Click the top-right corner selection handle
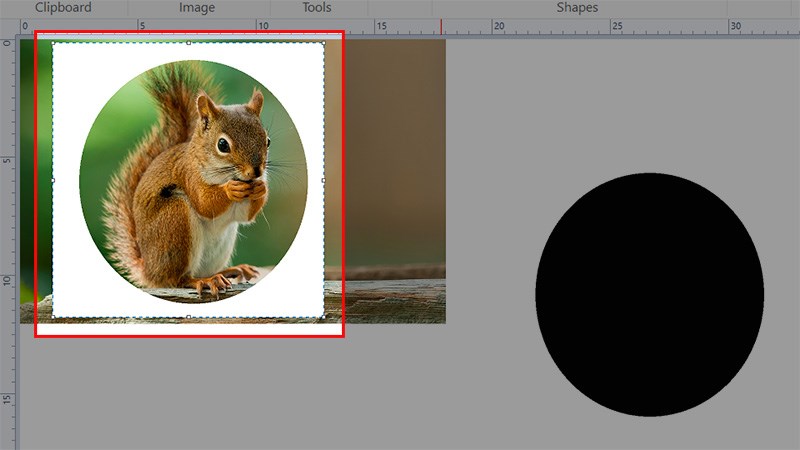The height and width of the screenshot is (450, 800). pos(323,43)
